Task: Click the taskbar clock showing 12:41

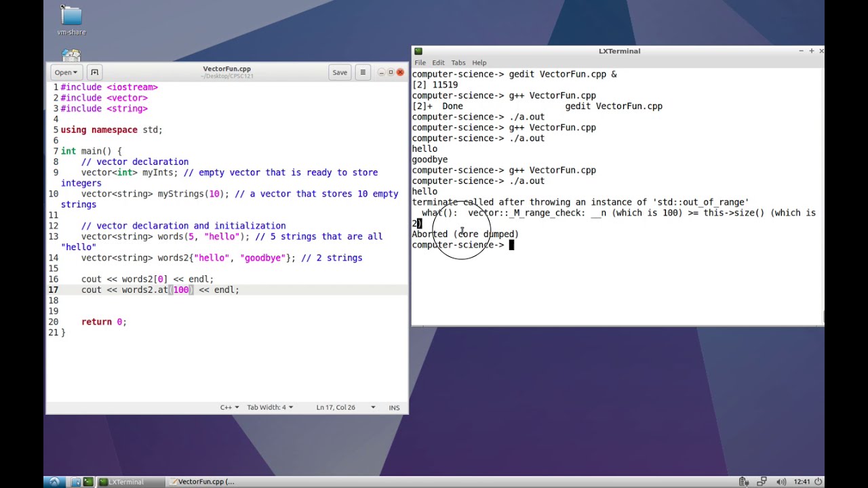Action: click(802, 482)
